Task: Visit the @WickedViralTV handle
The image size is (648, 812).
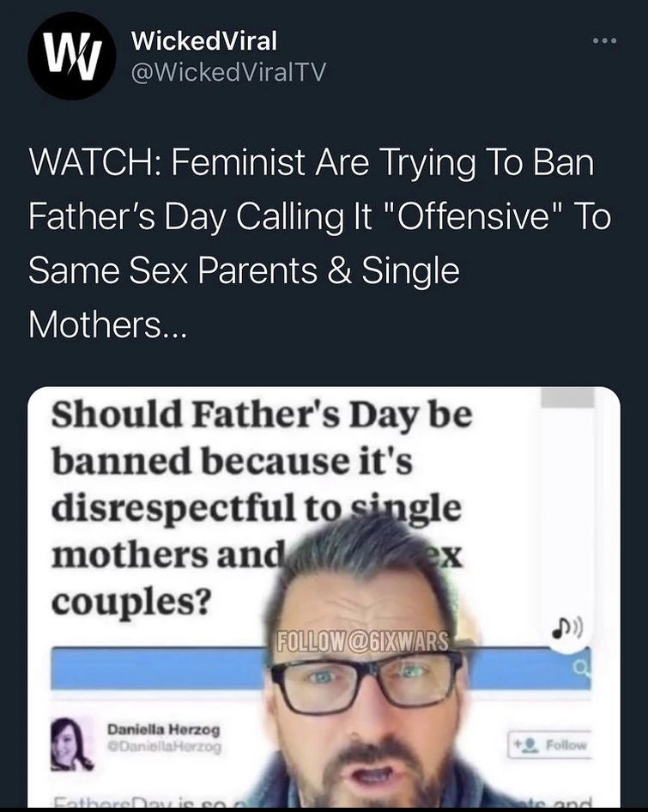Action: point(227,72)
